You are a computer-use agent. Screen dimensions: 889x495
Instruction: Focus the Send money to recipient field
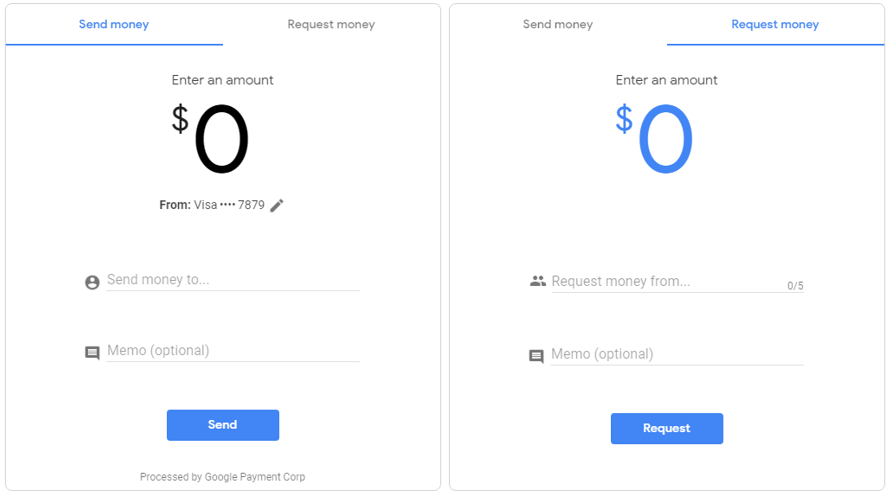[233, 280]
